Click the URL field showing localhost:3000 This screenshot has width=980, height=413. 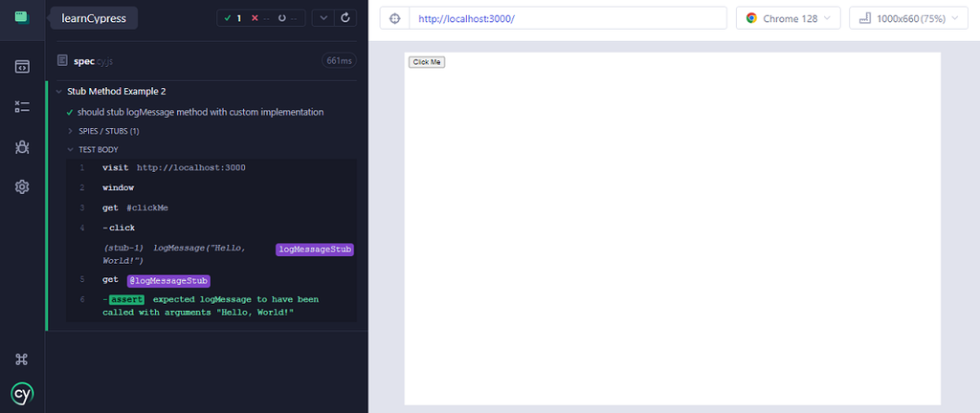point(568,18)
